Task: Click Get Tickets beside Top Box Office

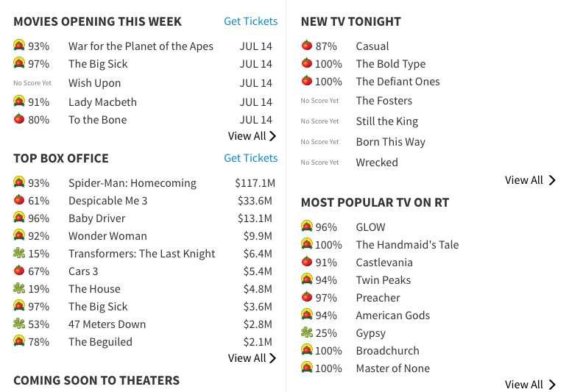Action: click(250, 158)
